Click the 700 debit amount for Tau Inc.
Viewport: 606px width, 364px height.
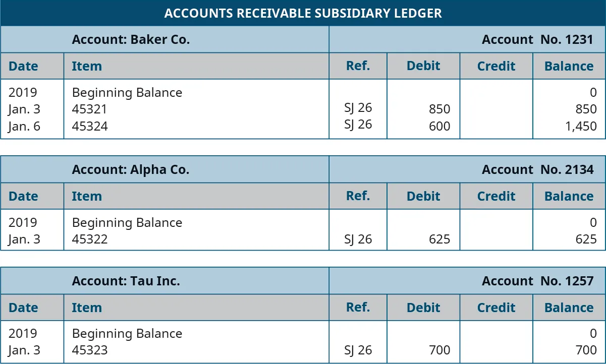pyautogui.click(x=439, y=350)
